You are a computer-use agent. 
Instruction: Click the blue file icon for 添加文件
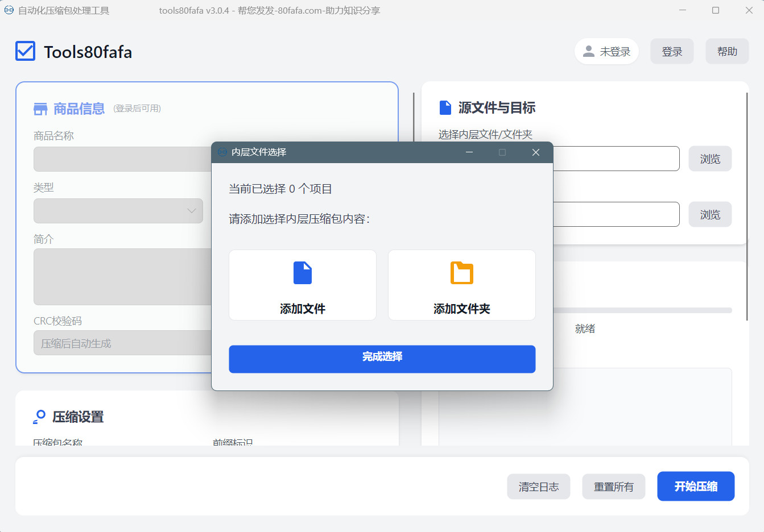(302, 273)
